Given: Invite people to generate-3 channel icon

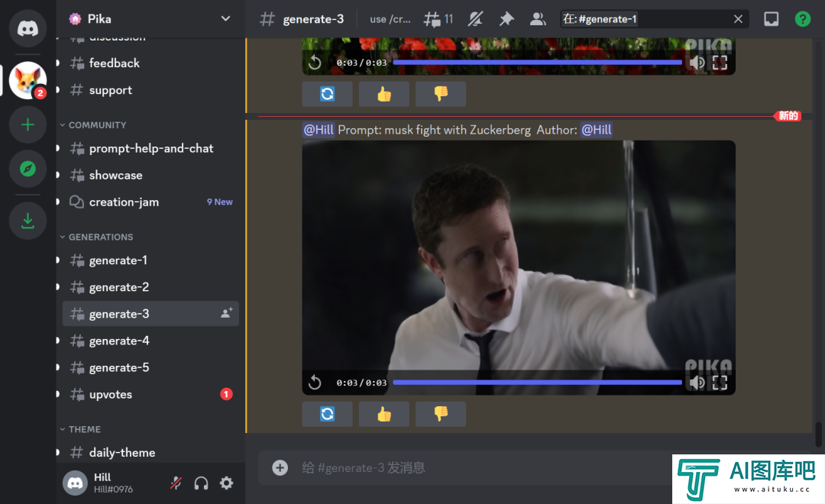Looking at the screenshot, I should click(227, 314).
